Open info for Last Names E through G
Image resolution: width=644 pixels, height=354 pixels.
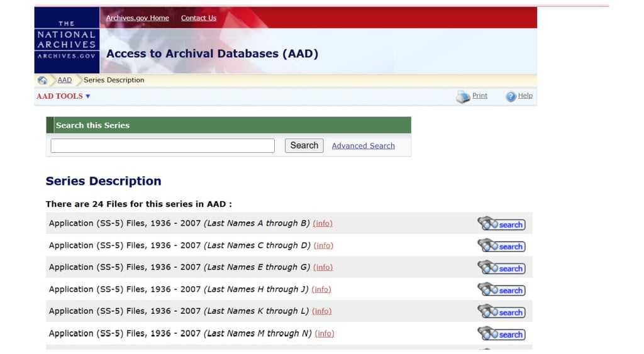click(x=323, y=267)
